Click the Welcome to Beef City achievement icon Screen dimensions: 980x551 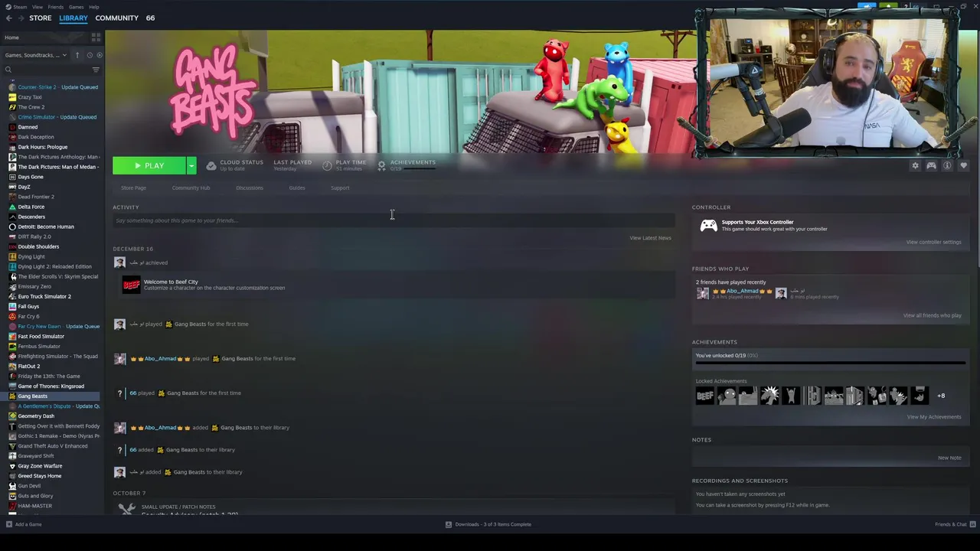(132, 285)
